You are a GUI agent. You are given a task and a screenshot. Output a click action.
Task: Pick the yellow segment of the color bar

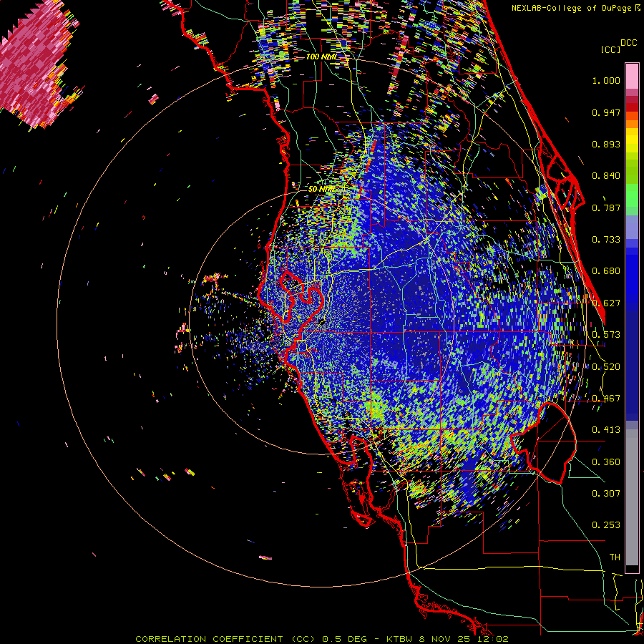[632, 141]
